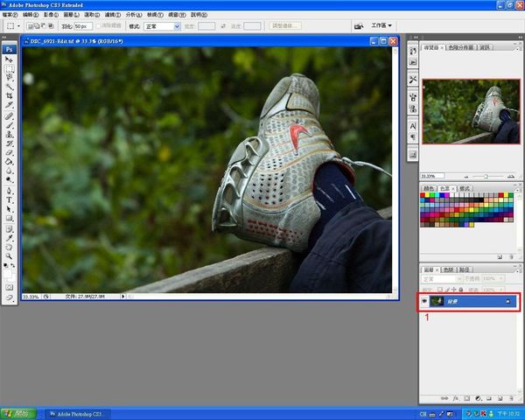This screenshot has height=420, width=525.
Task: Select the Move tool
Action: (9, 59)
